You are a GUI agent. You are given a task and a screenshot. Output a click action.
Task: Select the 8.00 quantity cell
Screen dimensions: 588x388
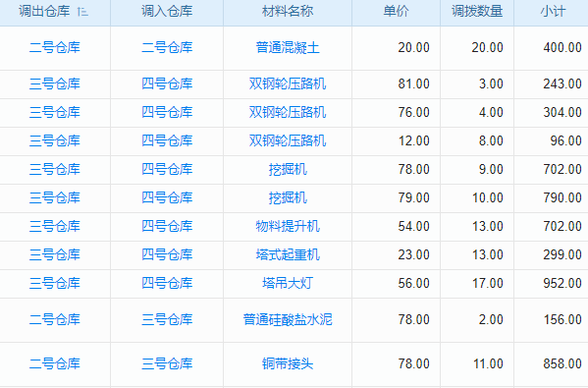click(491, 140)
